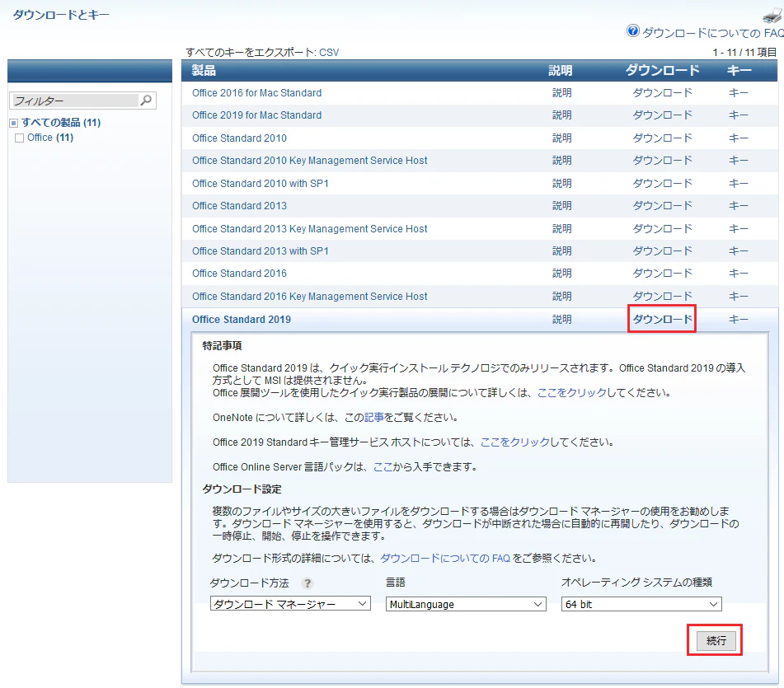Open Office Standard 2010 with SP1
The image size is (784, 688).
260,184
